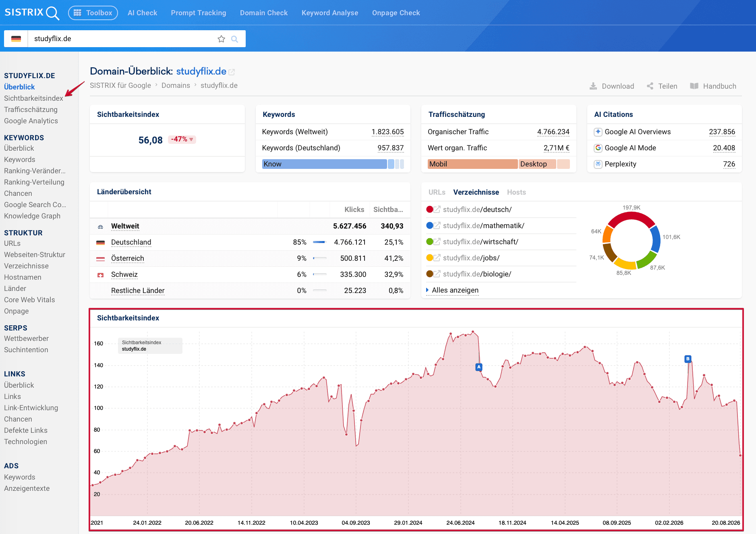Open the Suchintention sidebar item
Screen dimensions: 756x534
point(26,350)
